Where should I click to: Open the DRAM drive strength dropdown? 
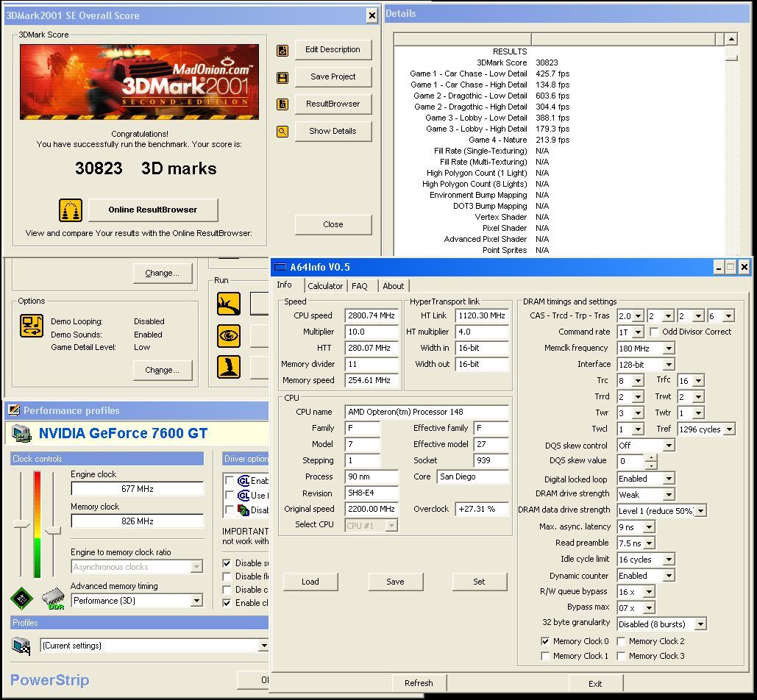pos(669,495)
